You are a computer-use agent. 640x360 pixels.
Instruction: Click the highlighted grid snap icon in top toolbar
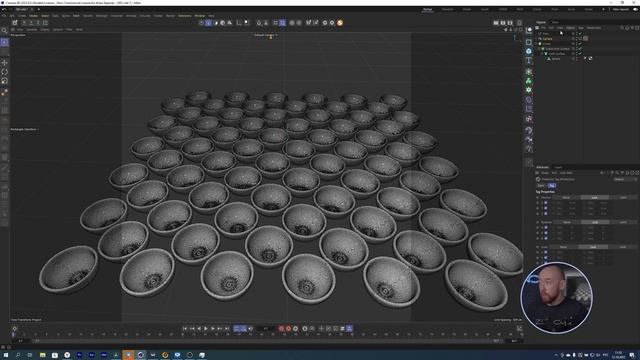tap(282, 23)
